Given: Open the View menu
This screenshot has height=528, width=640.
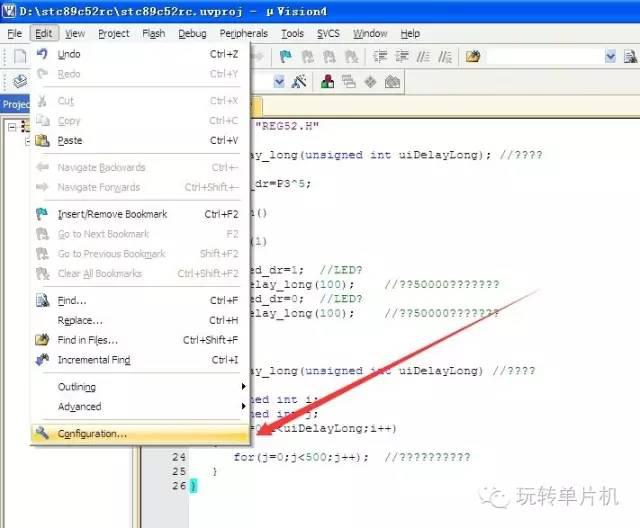Looking at the screenshot, I should [75, 33].
